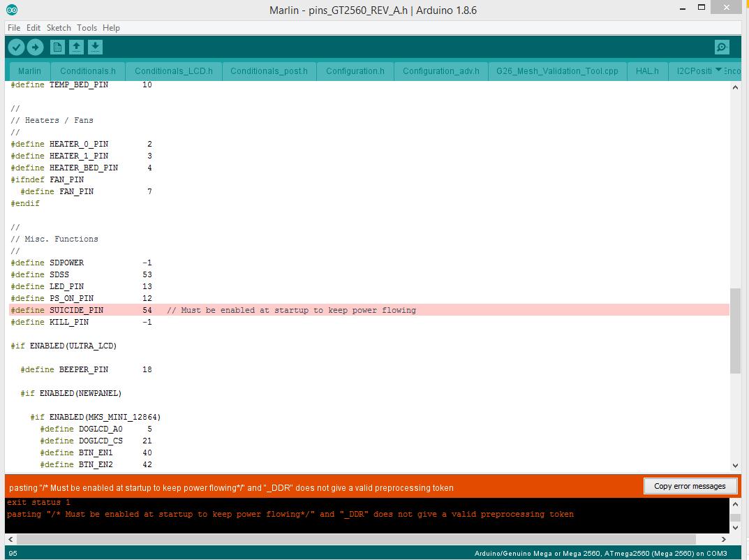
Task: Open a sketch with the Open icon
Action: click(76, 47)
